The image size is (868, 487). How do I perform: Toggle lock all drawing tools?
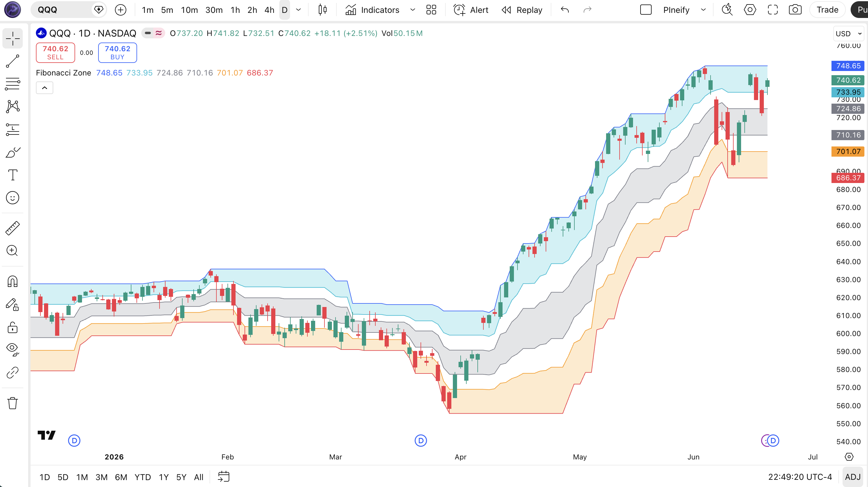(x=13, y=327)
